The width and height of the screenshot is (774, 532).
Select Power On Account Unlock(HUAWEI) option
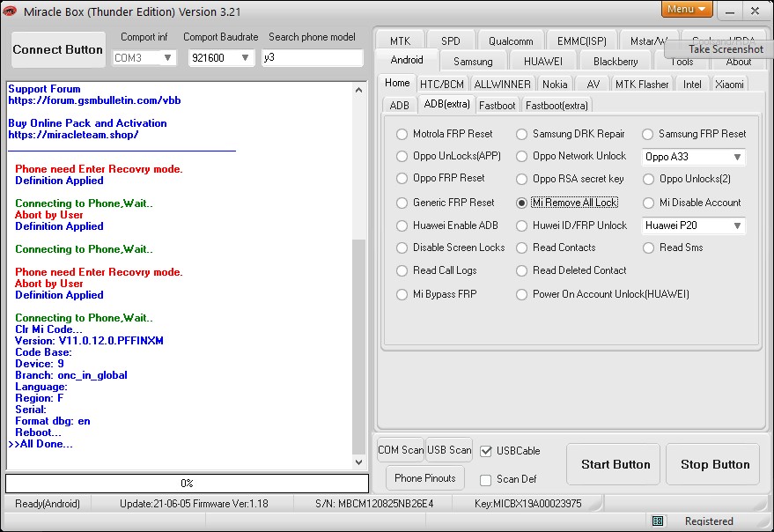pyautogui.click(x=522, y=294)
